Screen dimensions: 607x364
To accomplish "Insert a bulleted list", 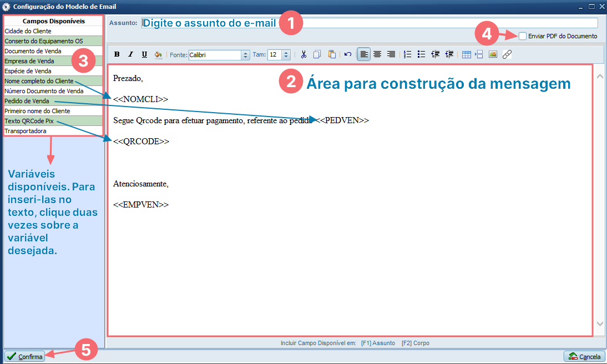I will tap(421, 54).
